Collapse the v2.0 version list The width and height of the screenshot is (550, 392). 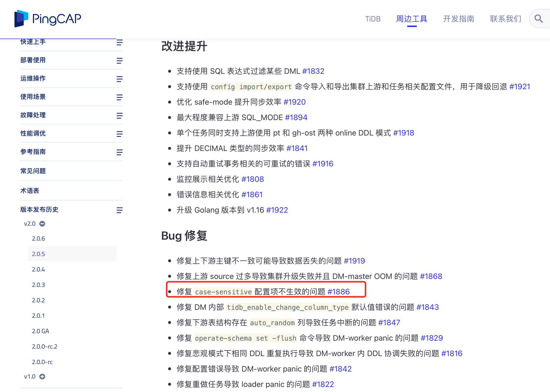pyautogui.click(x=42, y=224)
